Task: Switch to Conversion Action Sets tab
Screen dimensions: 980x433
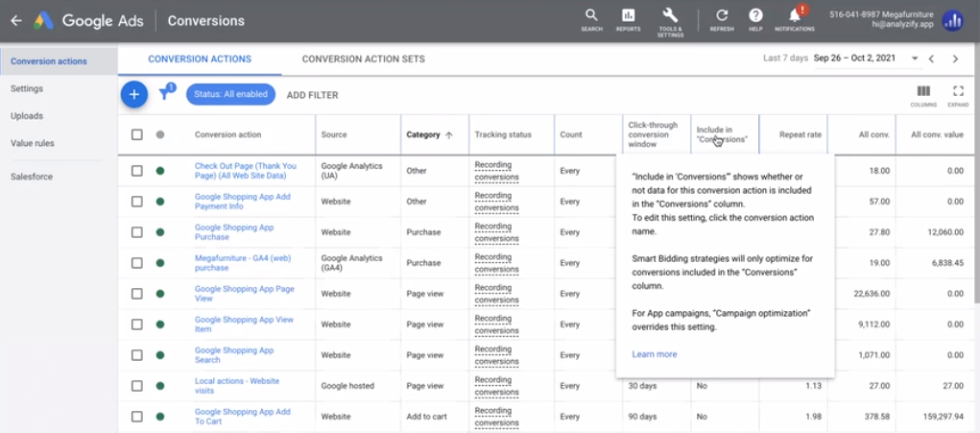Action: tap(363, 60)
